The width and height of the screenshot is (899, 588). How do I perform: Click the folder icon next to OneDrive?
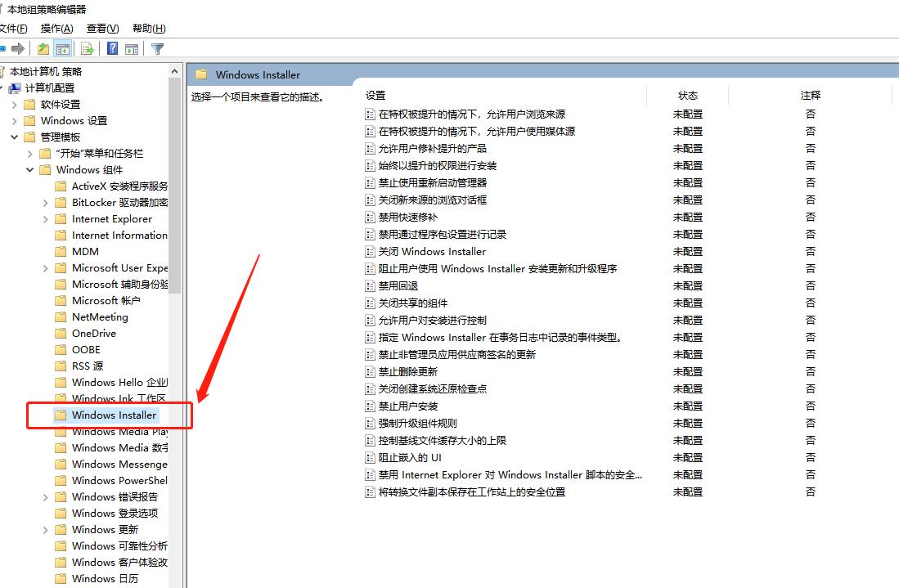(x=61, y=334)
